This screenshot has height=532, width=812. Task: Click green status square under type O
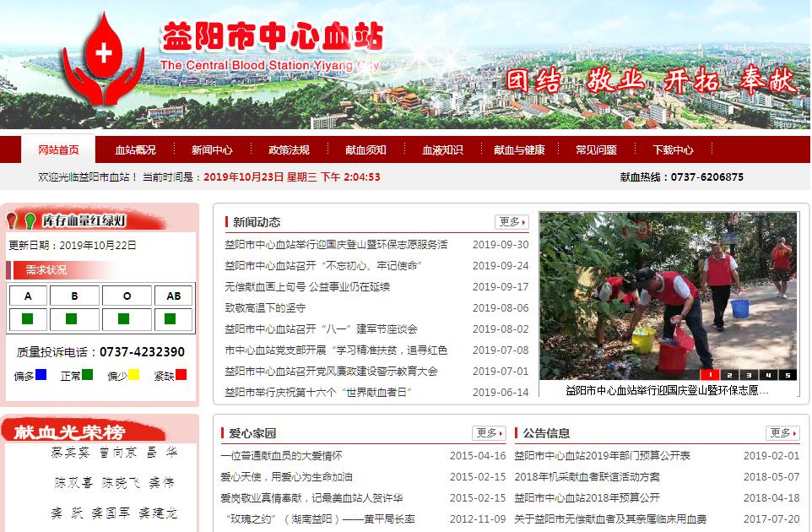[x=123, y=319]
